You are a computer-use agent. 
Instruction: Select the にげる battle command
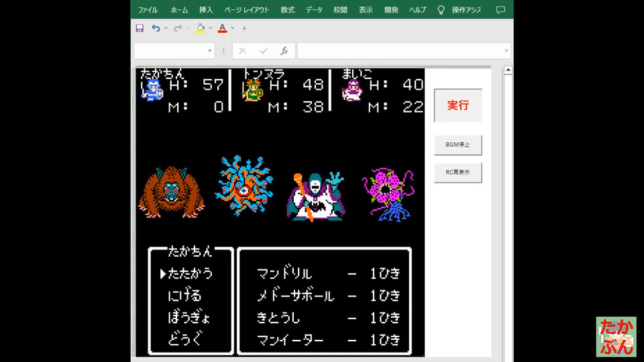(x=185, y=296)
